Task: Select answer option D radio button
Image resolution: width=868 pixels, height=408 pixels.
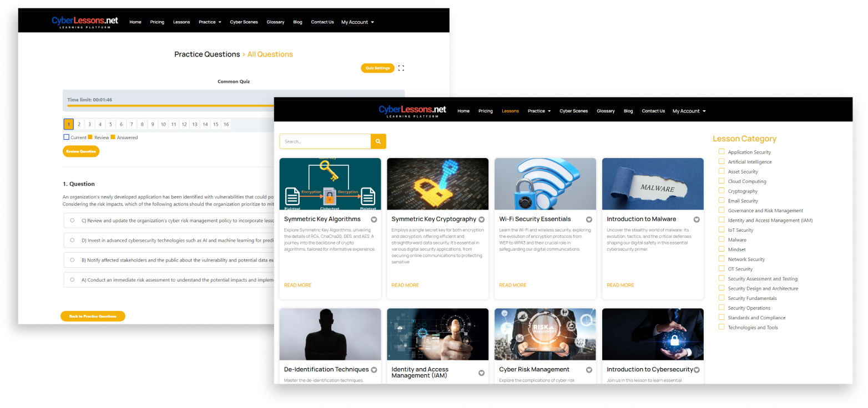Action: (72, 240)
